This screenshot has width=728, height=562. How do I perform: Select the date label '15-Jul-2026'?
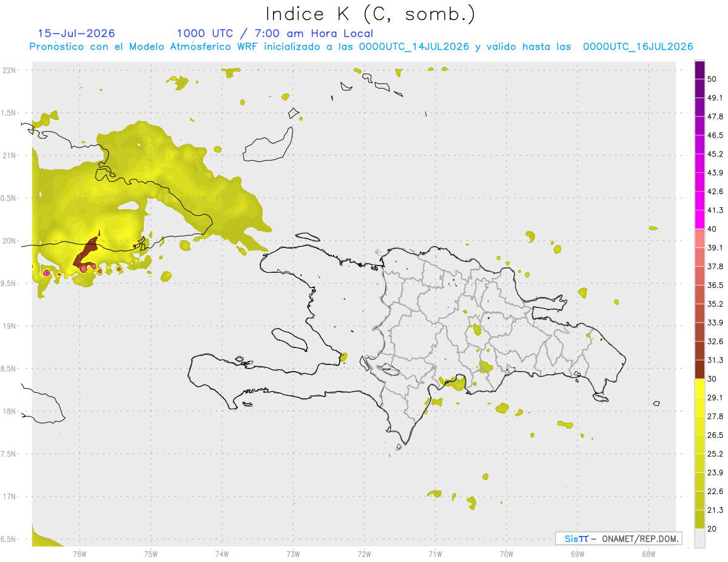(76, 33)
